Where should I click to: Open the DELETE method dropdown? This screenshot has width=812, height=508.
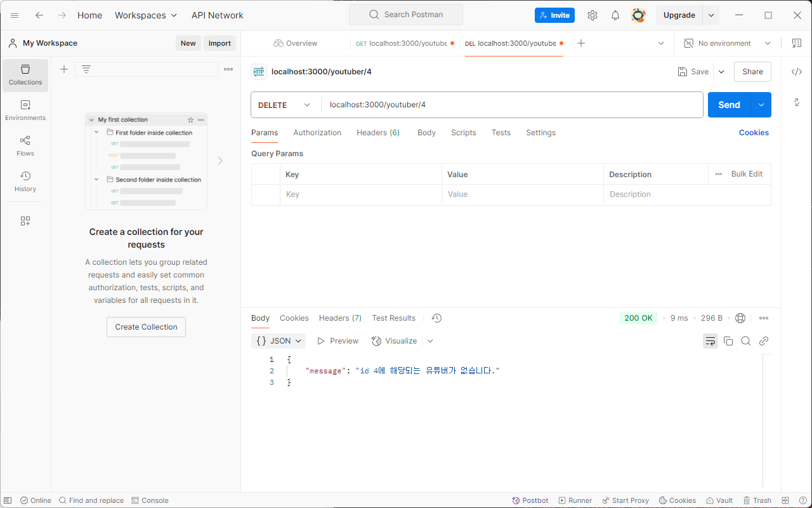pos(285,105)
